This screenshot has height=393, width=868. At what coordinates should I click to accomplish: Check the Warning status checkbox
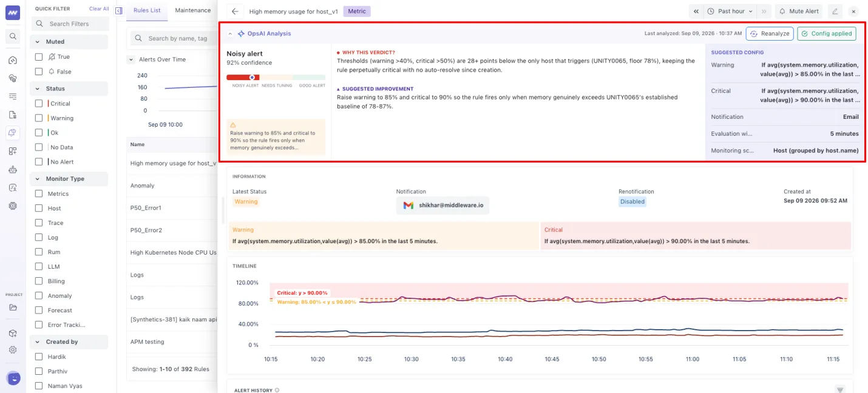pyautogui.click(x=39, y=118)
